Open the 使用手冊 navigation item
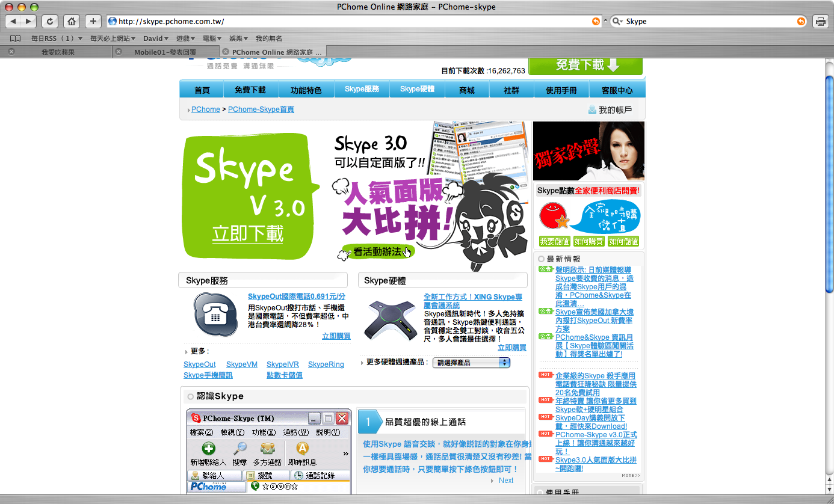This screenshot has height=504, width=834. 561,90
